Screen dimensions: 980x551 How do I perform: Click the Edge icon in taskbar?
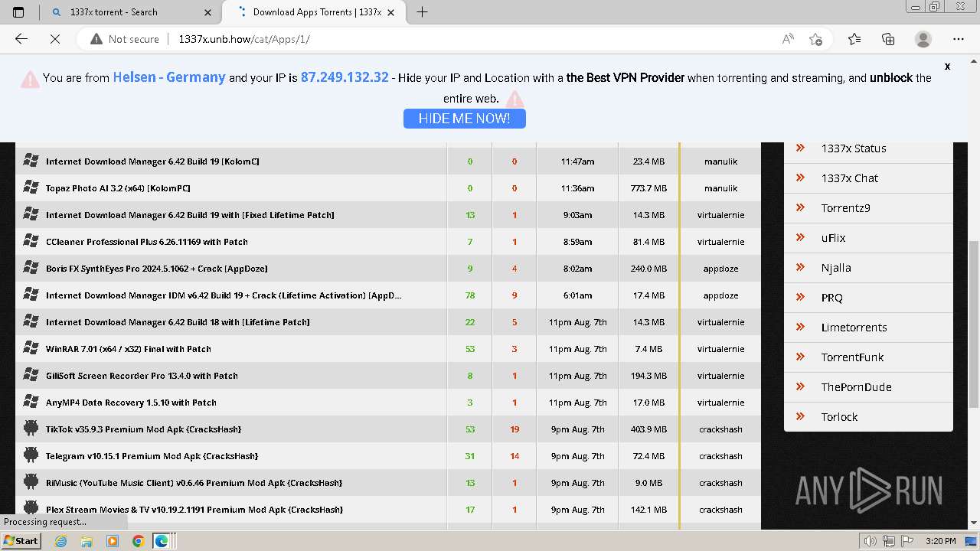(x=162, y=541)
